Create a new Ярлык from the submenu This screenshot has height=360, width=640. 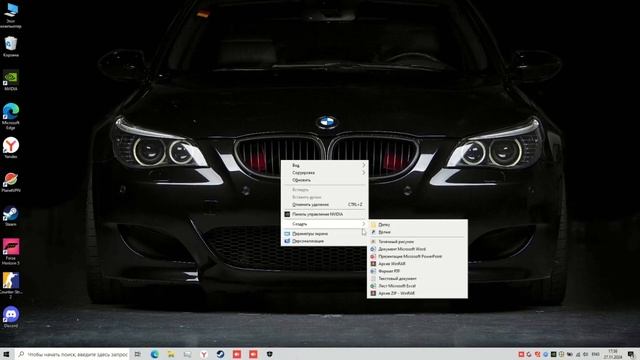(x=417, y=232)
